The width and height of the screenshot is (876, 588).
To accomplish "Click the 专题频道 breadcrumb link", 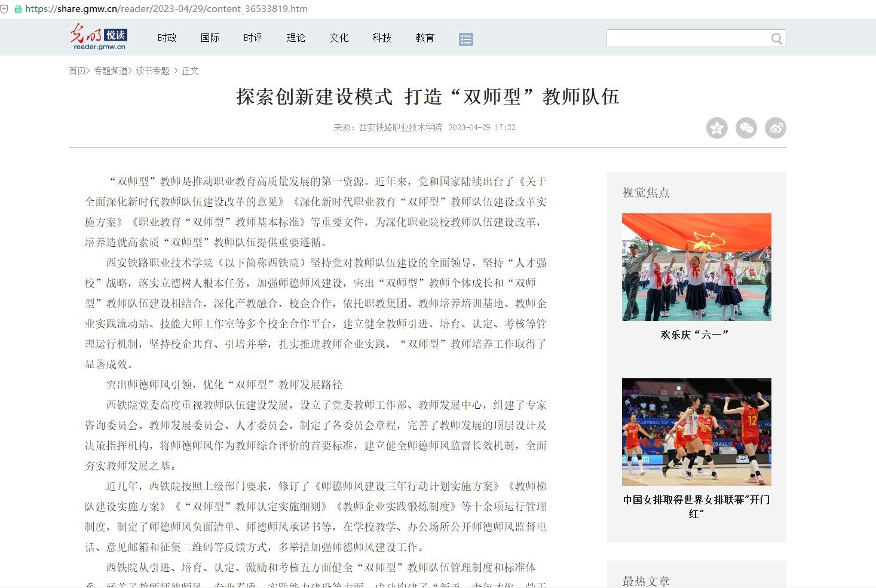I will (111, 71).
